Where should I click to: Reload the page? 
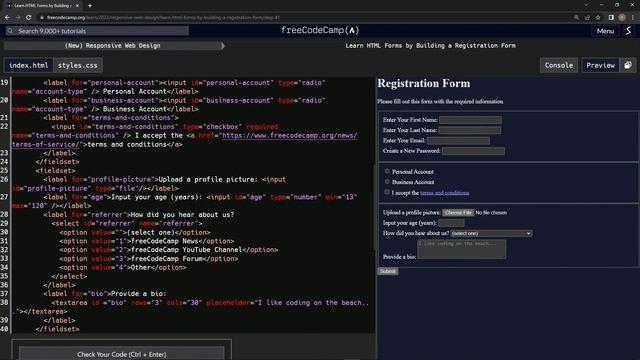(29, 18)
